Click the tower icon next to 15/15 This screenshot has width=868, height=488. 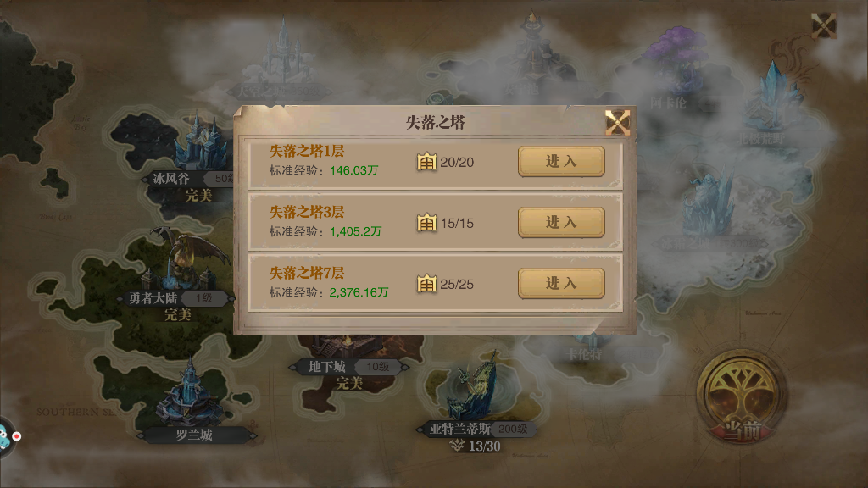click(427, 223)
